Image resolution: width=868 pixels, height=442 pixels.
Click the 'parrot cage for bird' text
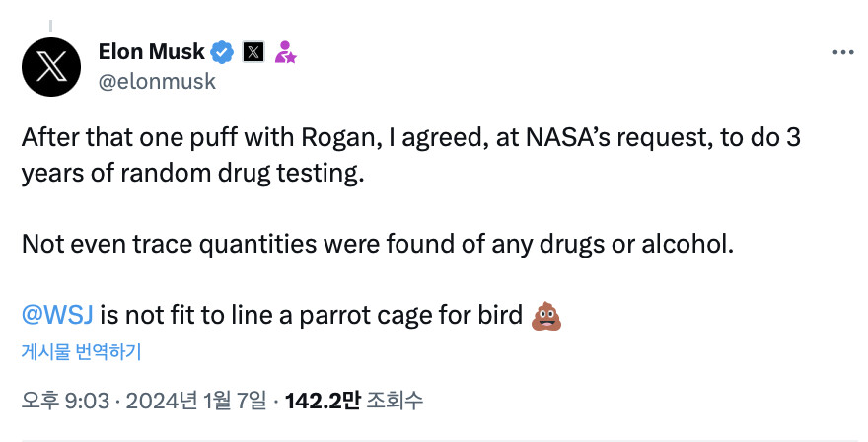[x=410, y=315]
